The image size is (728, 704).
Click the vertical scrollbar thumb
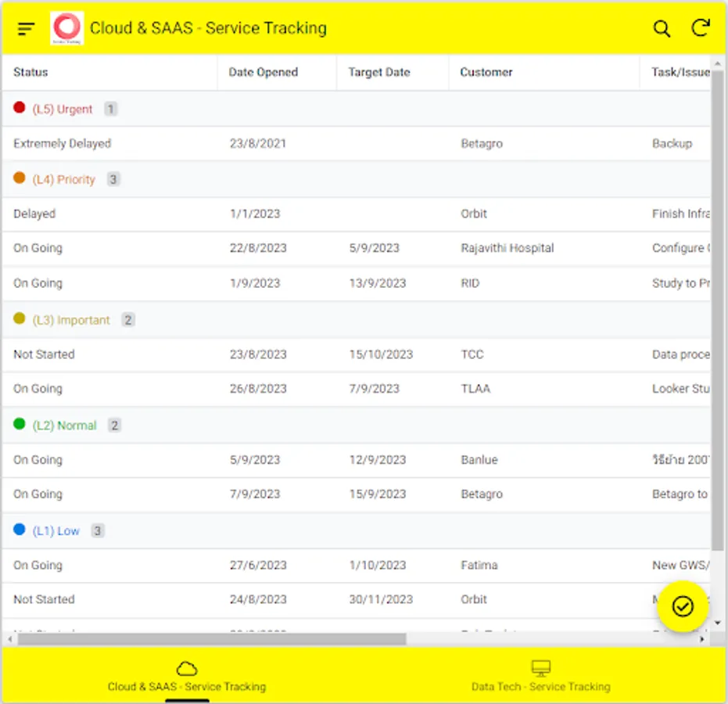718,311
